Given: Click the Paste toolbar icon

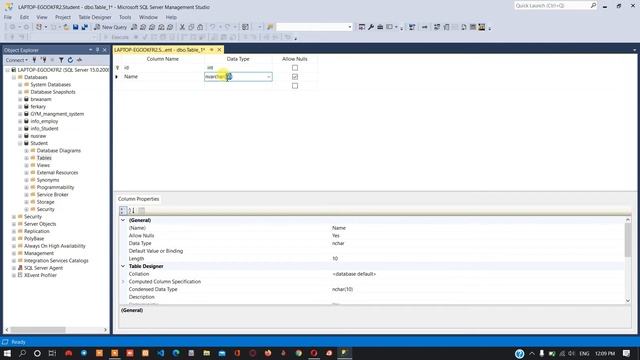Looking at the screenshot, I should point(200,27).
